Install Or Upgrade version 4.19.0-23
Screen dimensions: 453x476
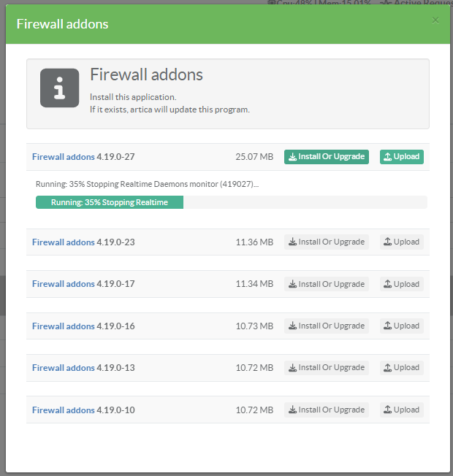tap(327, 242)
